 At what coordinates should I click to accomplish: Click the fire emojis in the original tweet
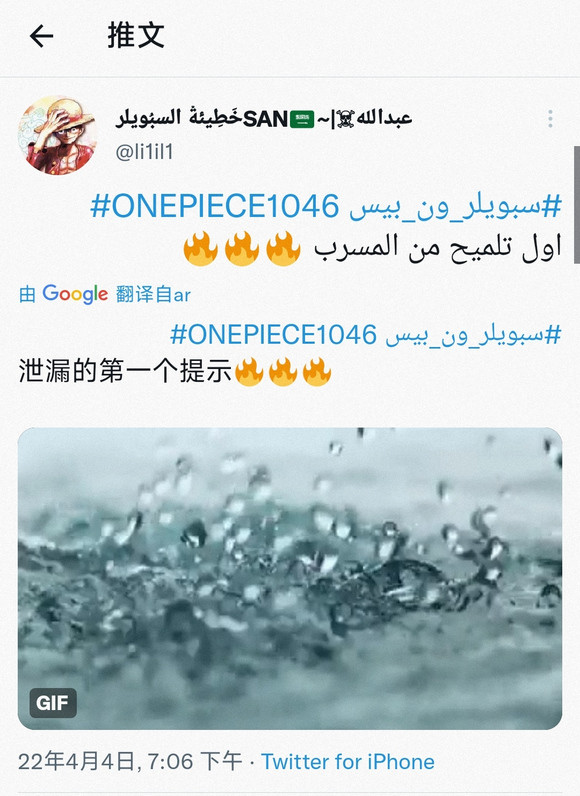[242, 249]
